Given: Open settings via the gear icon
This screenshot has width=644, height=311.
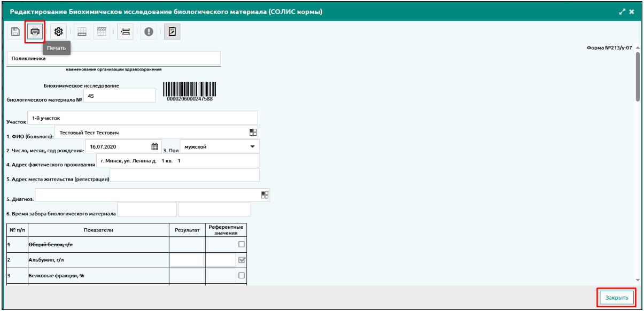Looking at the screenshot, I should tap(59, 32).
